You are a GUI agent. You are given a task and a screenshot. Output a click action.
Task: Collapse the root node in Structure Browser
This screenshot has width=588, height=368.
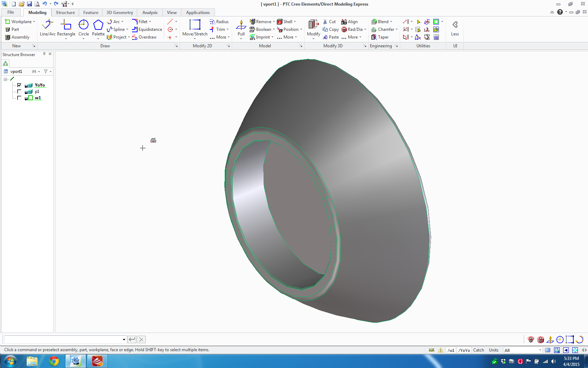[x=6, y=79]
